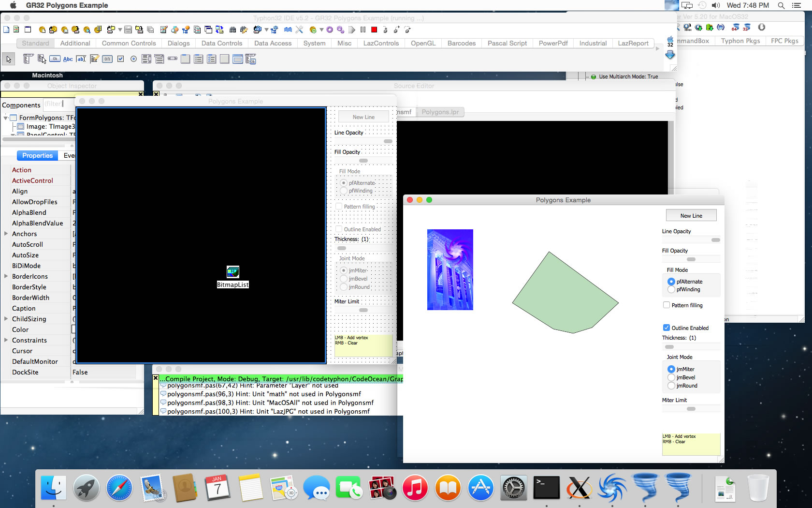The width and height of the screenshot is (812, 508).
Task: Select the TRadioButton component in palette
Action: (133, 59)
